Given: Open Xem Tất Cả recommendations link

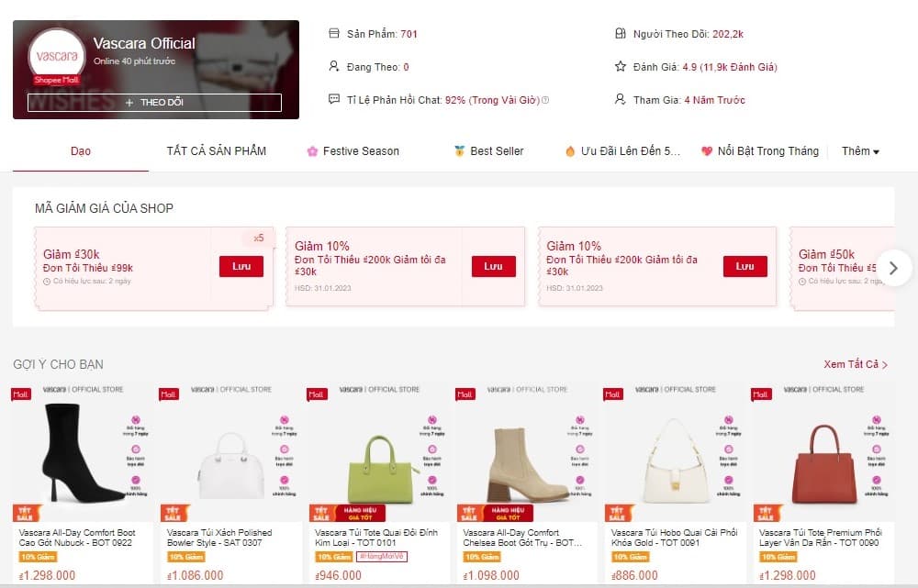Looking at the screenshot, I should tap(856, 364).
